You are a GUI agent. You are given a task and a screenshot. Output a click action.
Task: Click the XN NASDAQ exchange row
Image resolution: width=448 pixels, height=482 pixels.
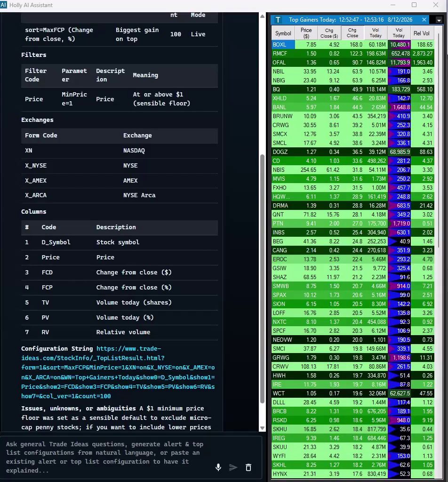pos(119,150)
